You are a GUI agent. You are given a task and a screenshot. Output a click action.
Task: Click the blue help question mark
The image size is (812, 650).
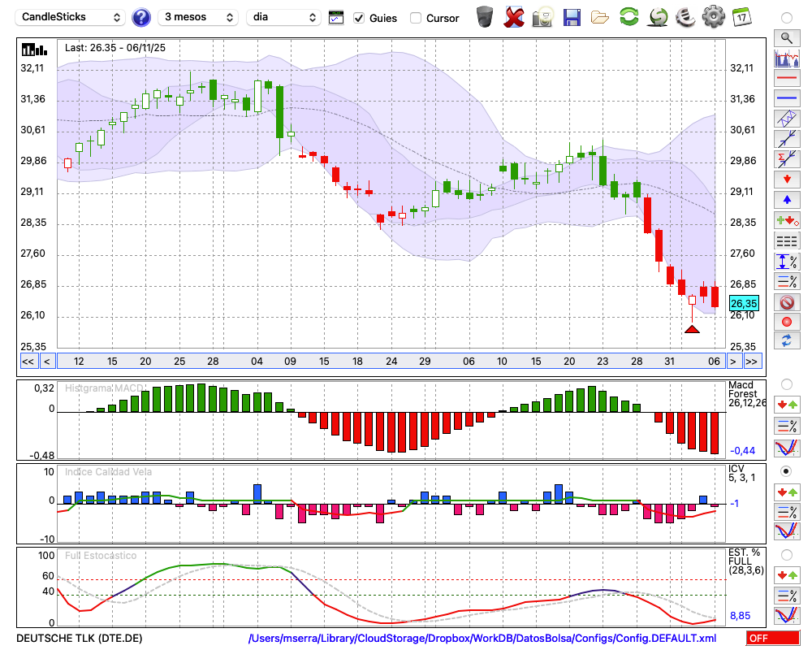pyautogui.click(x=141, y=17)
